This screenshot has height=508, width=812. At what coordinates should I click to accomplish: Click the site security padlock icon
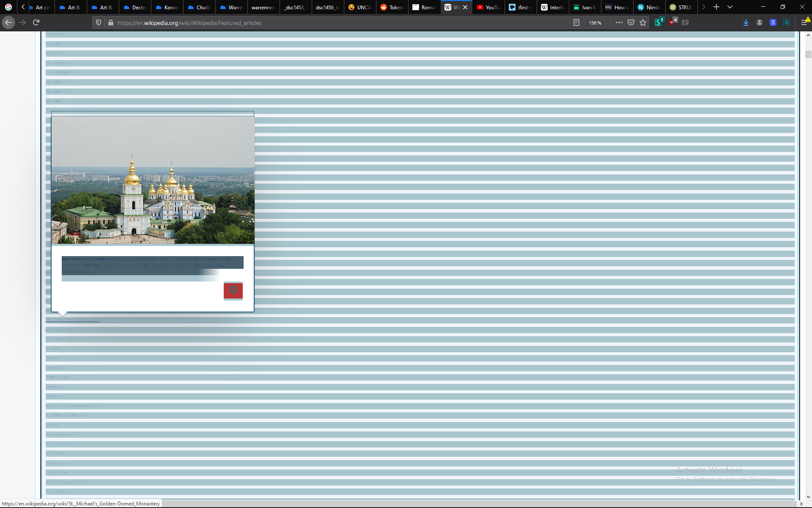tap(111, 23)
